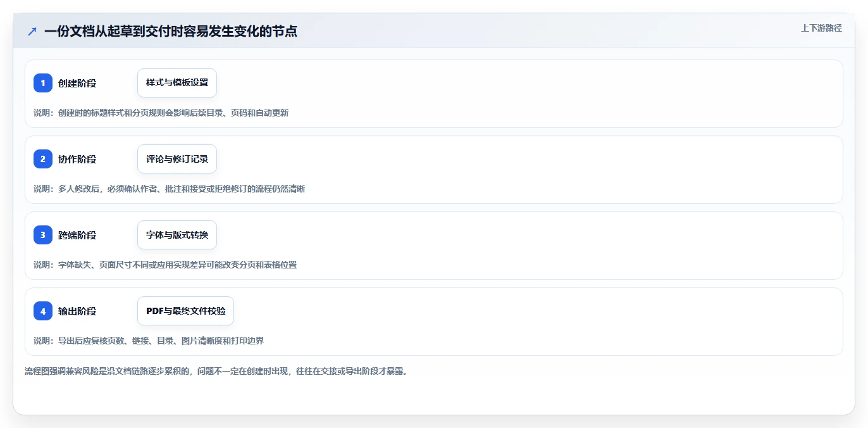Click the 上下游路径 label
Image resolution: width=868 pixels, height=428 pixels.
(821, 28)
